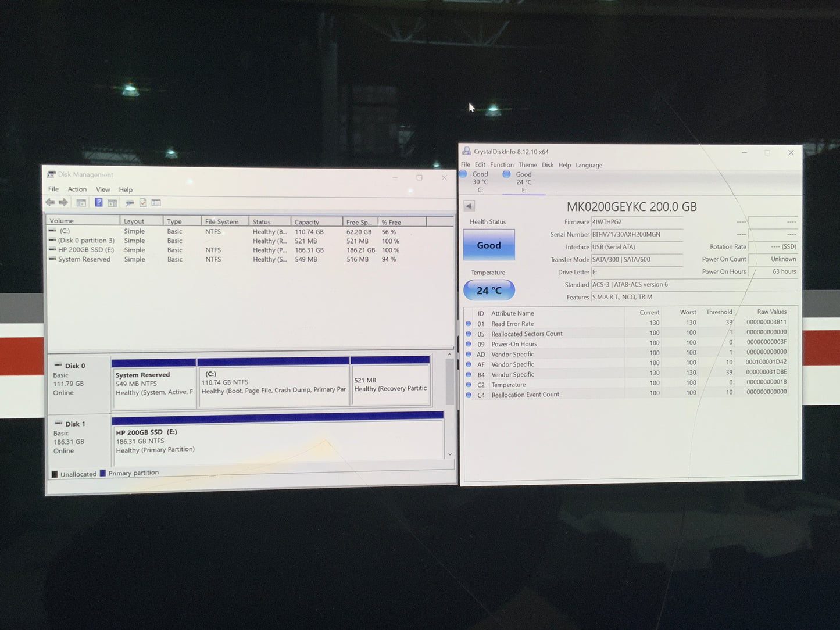840x630 pixels.
Task: Click the blue Help question-mark toolbar icon
Action: click(99, 202)
